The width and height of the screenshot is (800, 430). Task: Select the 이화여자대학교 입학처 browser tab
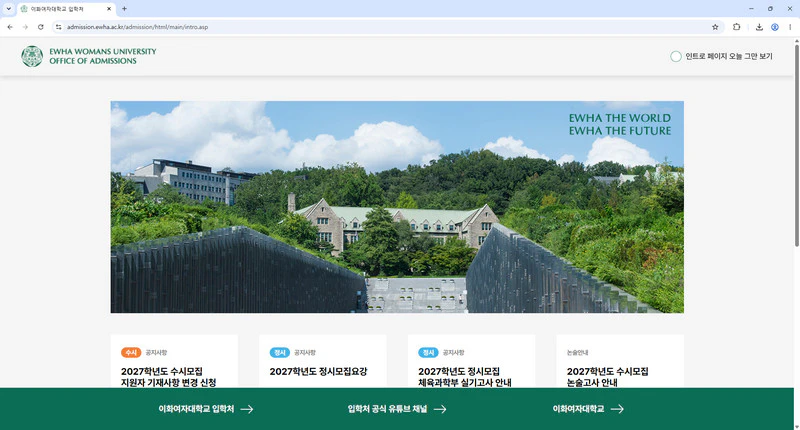click(66, 9)
